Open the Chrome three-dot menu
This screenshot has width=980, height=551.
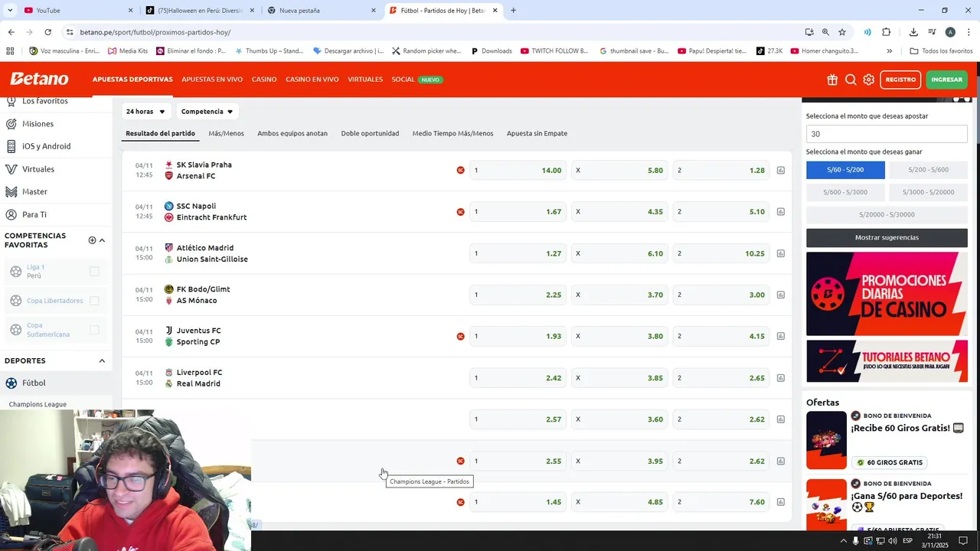click(x=969, y=32)
